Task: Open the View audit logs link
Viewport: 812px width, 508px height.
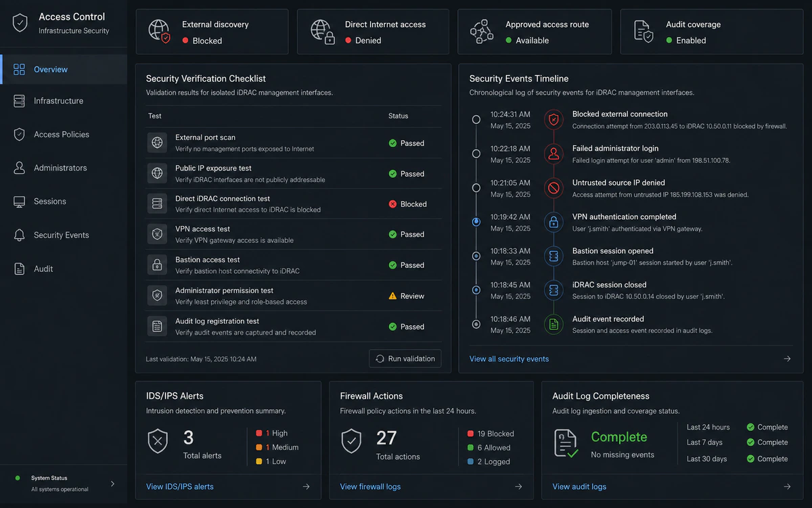Action: coord(579,486)
